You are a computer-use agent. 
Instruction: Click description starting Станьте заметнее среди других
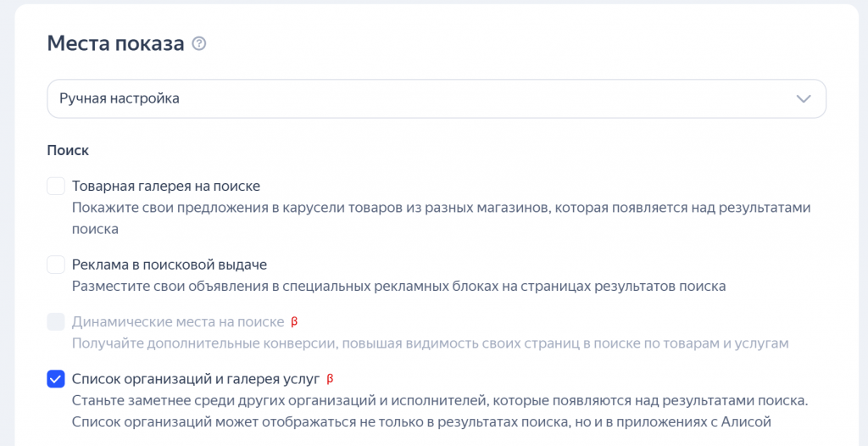coord(441,411)
